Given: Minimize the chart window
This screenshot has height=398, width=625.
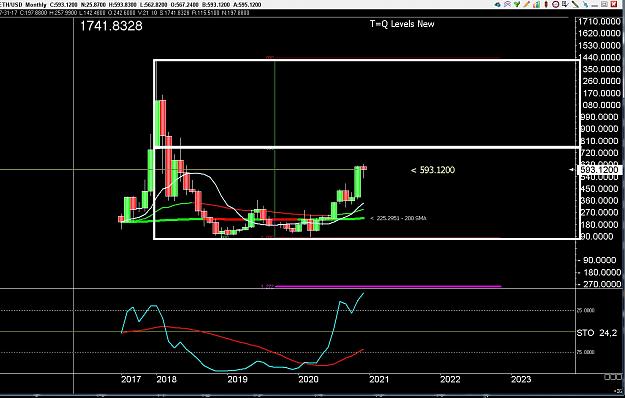Looking at the screenshot, I should (595, 6).
